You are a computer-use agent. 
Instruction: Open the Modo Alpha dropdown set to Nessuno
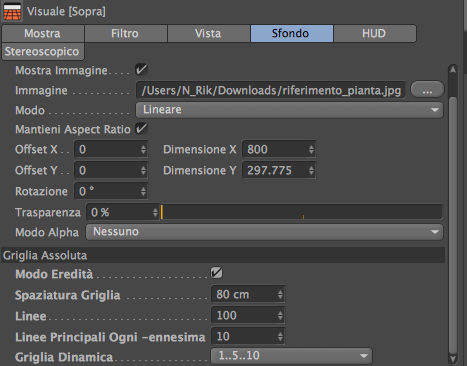tap(264, 232)
